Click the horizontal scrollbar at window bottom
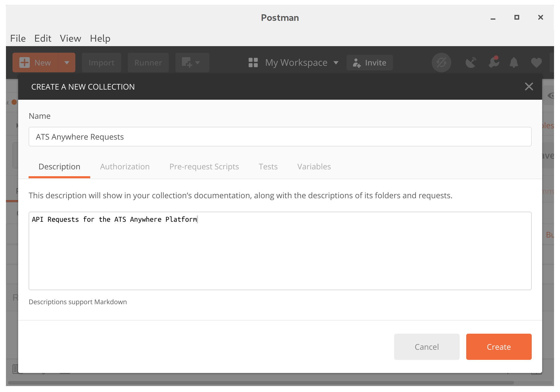The image size is (560, 392). click(x=261, y=383)
